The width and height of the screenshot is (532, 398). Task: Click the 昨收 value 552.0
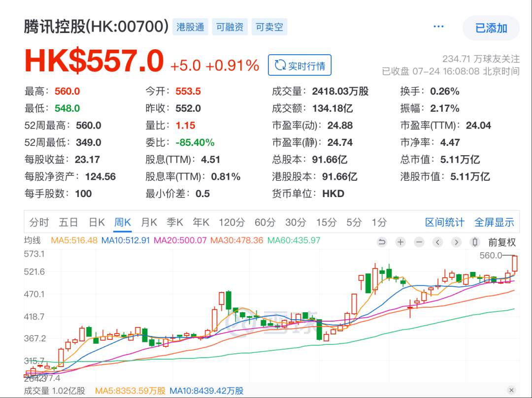pos(188,108)
